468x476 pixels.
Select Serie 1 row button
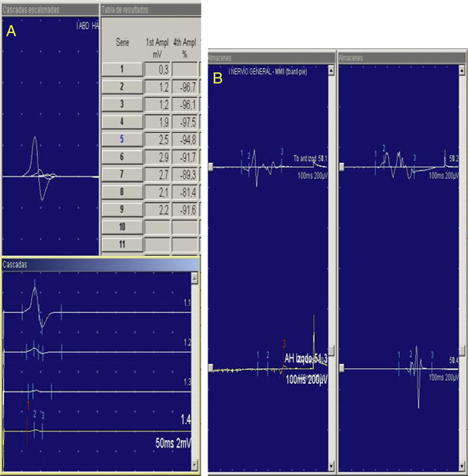[x=122, y=69]
